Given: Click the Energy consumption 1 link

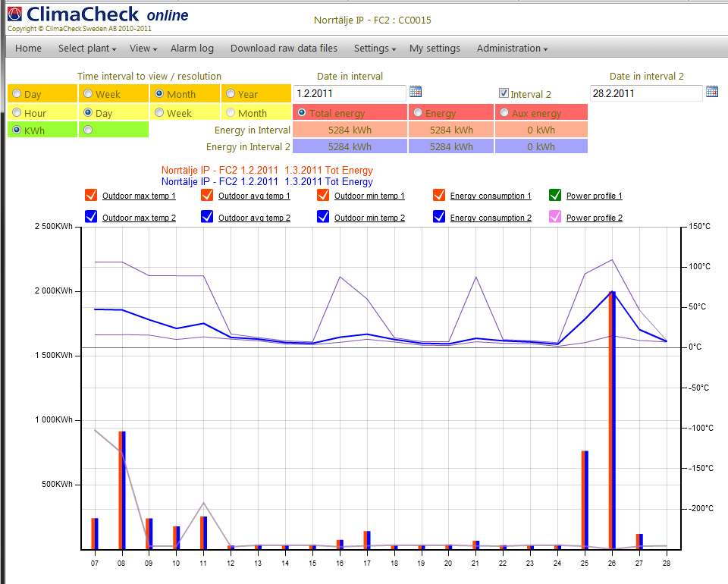Looking at the screenshot, I should point(491,196).
